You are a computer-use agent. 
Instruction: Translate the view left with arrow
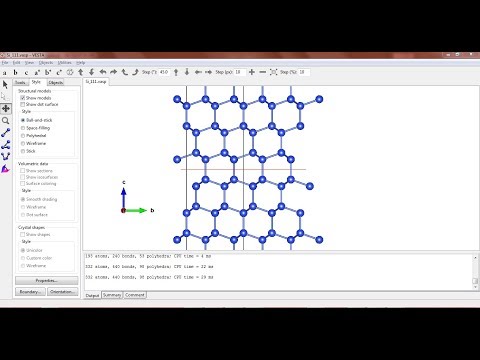[x=198, y=72]
